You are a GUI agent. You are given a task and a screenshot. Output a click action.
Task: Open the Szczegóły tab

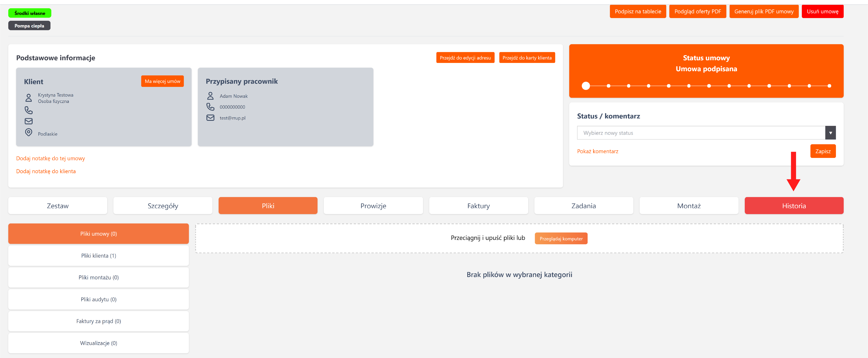163,206
